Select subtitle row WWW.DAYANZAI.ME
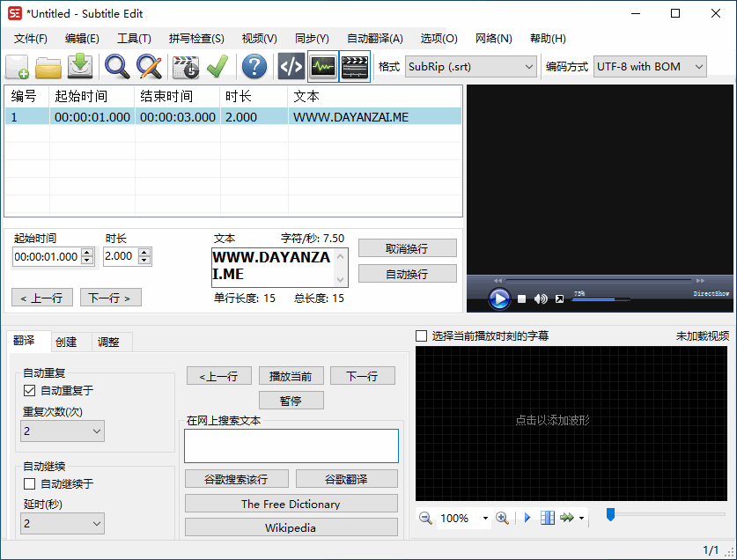 (x=233, y=116)
